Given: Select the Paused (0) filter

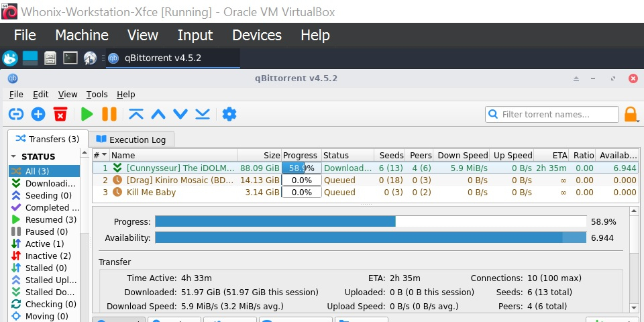Looking at the screenshot, I should (44, 231).
